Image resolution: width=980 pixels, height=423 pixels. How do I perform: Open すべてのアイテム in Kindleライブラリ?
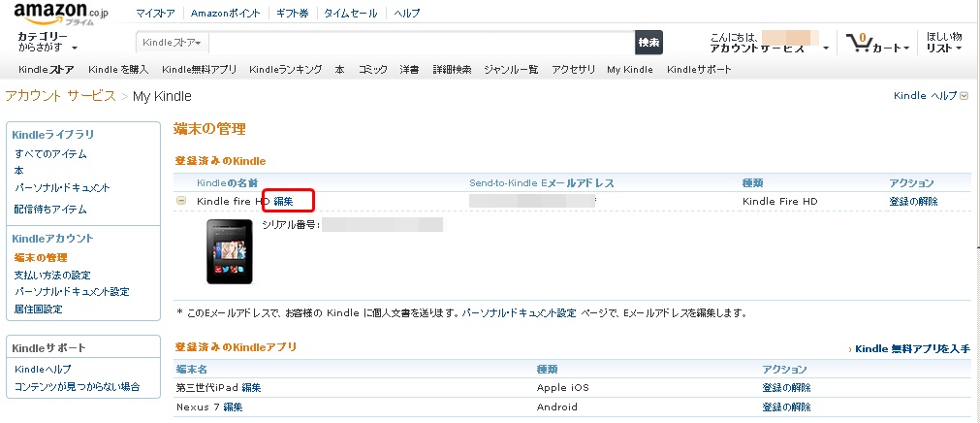coord(50,154)
